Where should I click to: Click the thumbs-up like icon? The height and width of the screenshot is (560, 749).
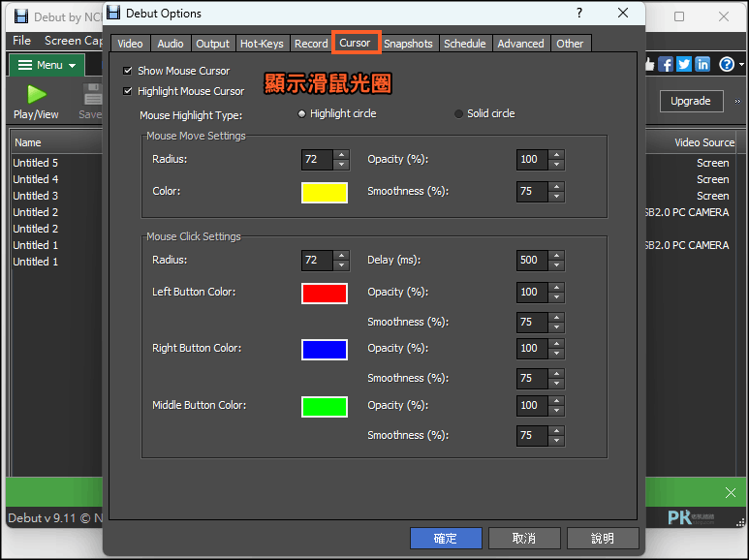tap(649, 64)
